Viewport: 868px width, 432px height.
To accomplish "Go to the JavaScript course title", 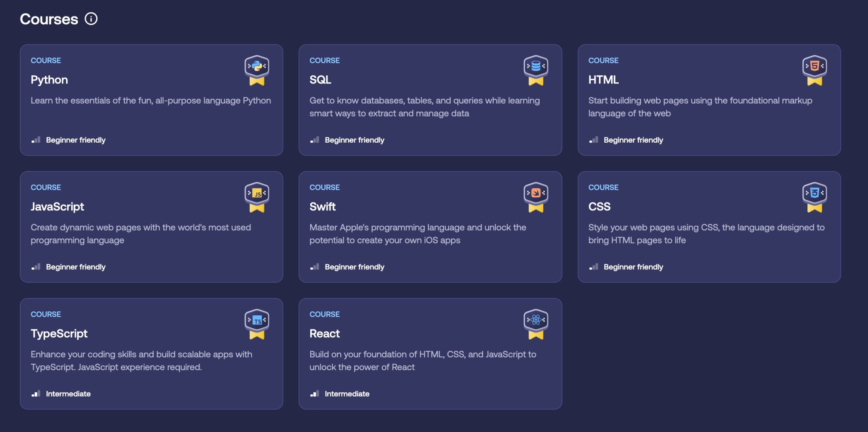I will (57, 207).
